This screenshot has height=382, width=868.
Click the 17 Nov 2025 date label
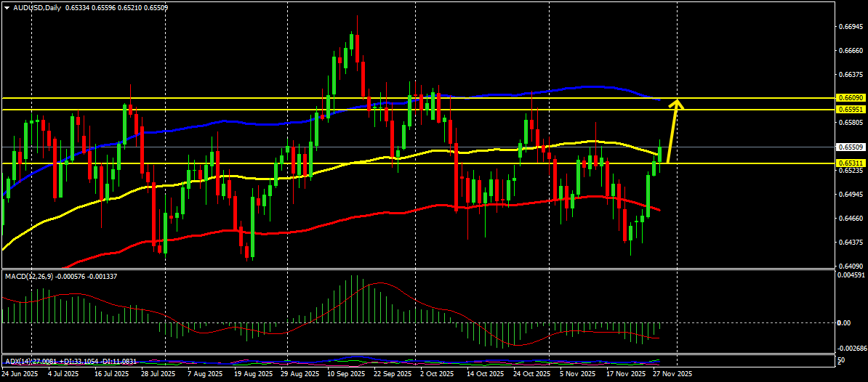pyautogui.click(x=625, y=374)
